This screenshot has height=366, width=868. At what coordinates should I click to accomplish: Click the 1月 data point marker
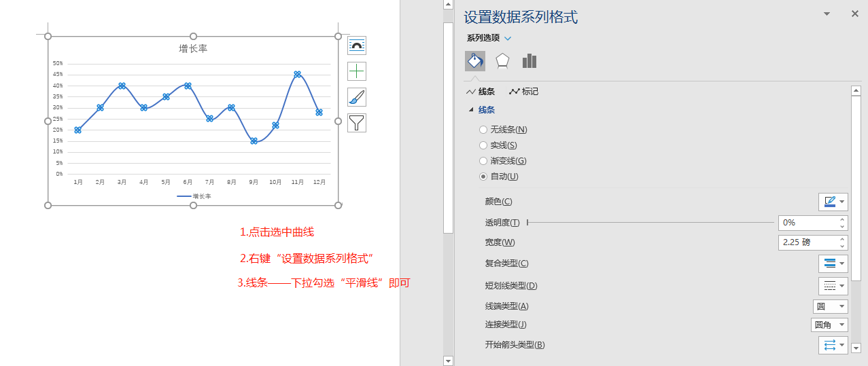pos(78,130)
